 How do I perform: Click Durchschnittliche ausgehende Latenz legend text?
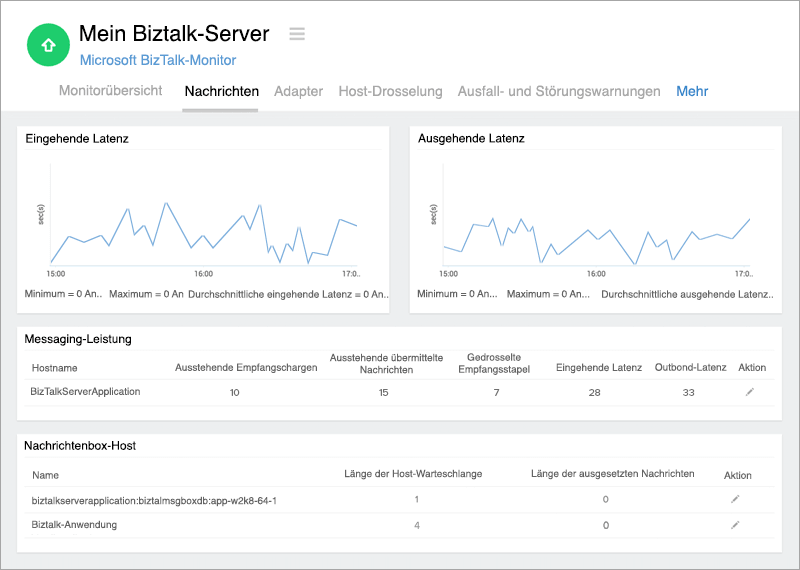point(687,294)
